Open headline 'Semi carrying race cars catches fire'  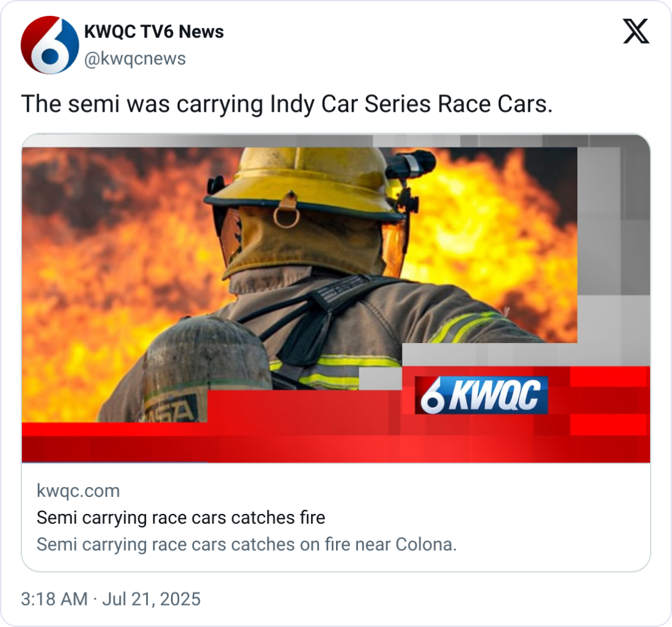click(x=181, y=517)
